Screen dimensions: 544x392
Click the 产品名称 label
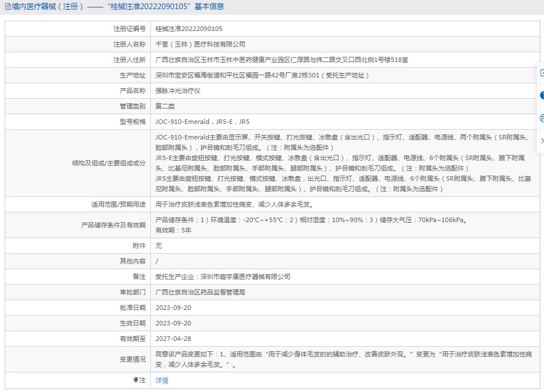[x=133, y=91]
